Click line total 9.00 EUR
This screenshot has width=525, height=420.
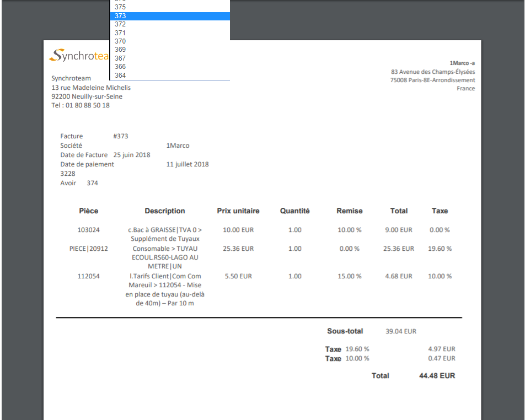click(398, 230)
